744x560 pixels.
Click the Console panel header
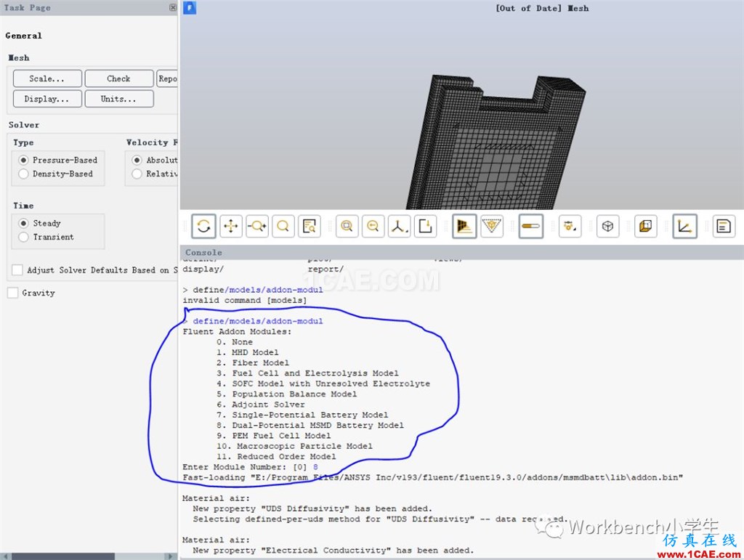461,252
